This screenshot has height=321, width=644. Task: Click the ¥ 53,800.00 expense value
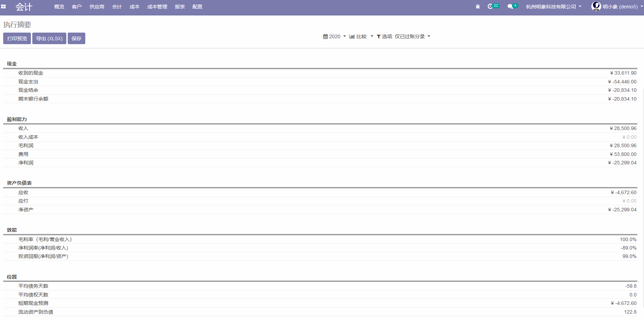tap(623, 154)
